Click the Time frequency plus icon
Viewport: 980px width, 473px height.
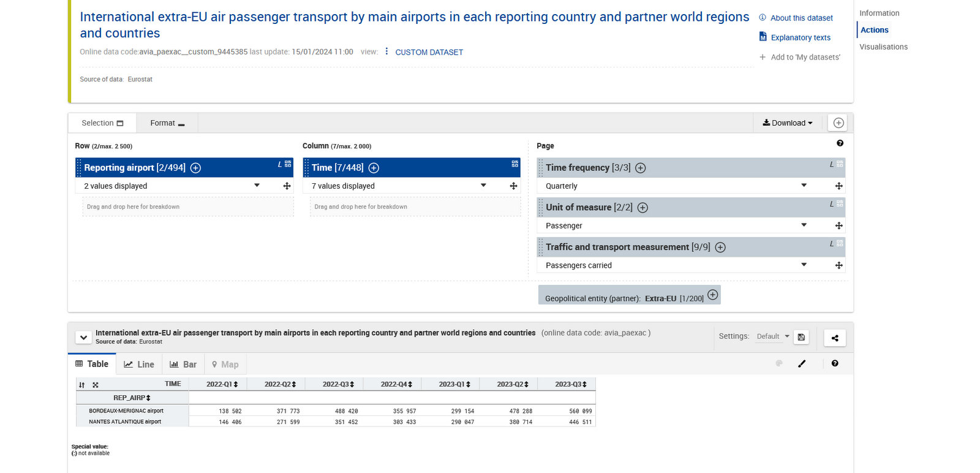[641, 168]
